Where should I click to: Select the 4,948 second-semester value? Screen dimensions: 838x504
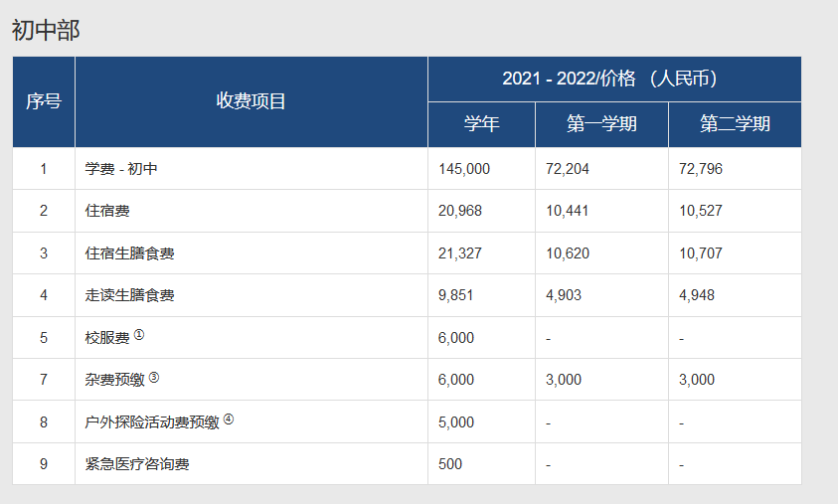697,295
